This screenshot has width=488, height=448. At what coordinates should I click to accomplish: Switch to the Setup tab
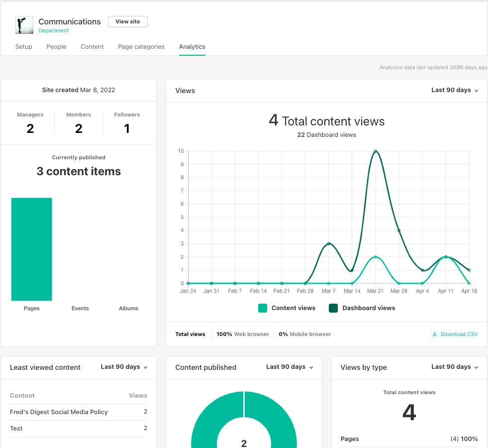(23, 46)
